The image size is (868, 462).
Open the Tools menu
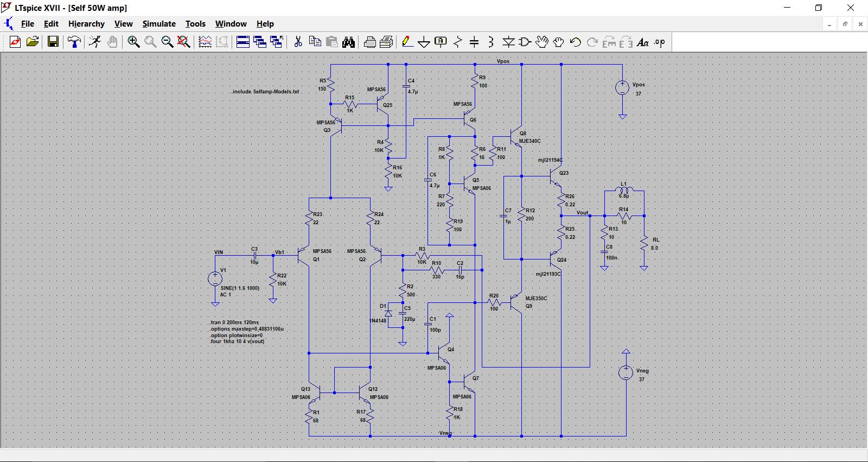tap(195, 24)
